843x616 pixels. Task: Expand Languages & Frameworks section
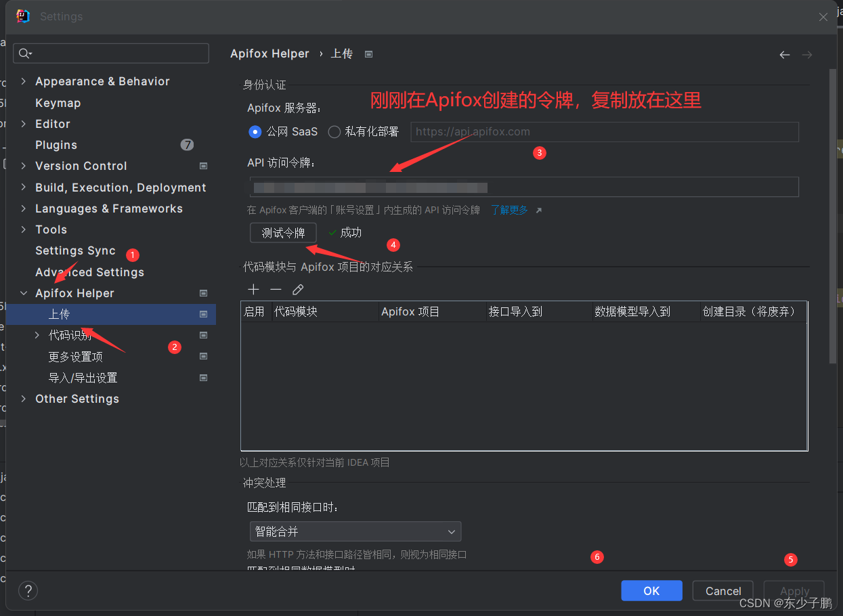click(x=24, y=208)
